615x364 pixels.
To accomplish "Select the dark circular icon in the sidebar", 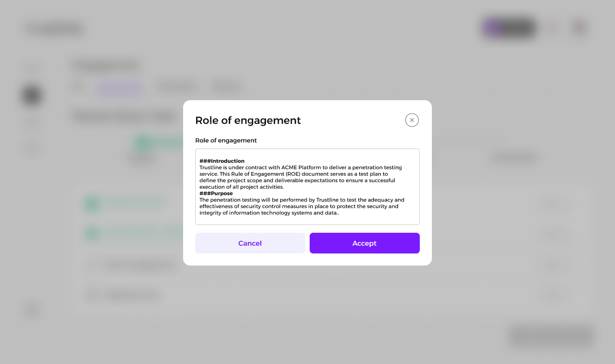I will click(32, 95).
